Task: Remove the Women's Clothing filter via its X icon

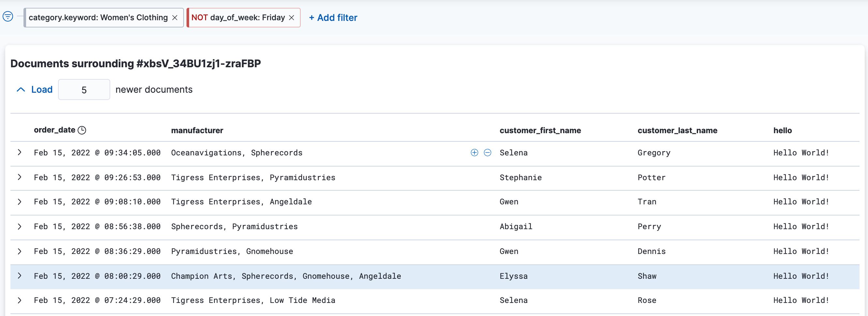Action: tap(175, 17)
